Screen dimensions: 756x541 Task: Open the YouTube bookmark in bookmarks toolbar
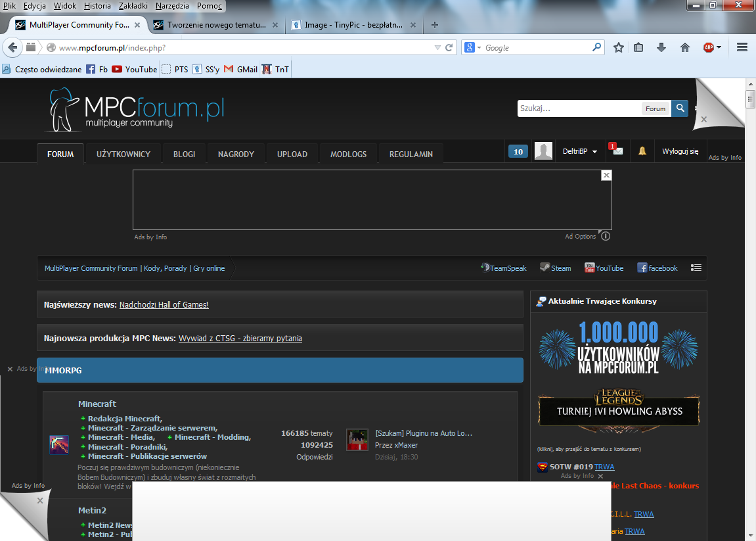point(135,69)
